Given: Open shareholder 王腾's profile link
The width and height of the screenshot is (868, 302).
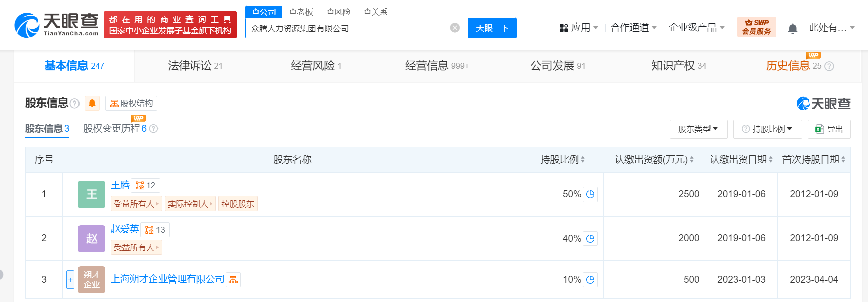Looking at the screenshot, I should [120, 185].
